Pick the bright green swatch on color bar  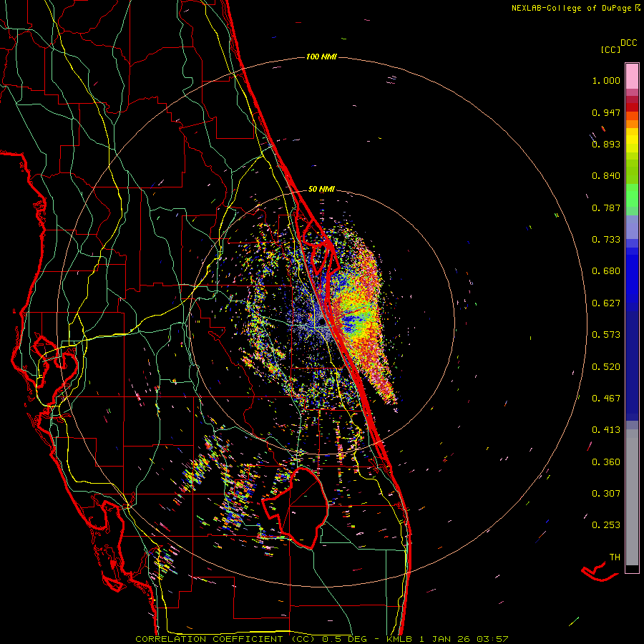632,195
